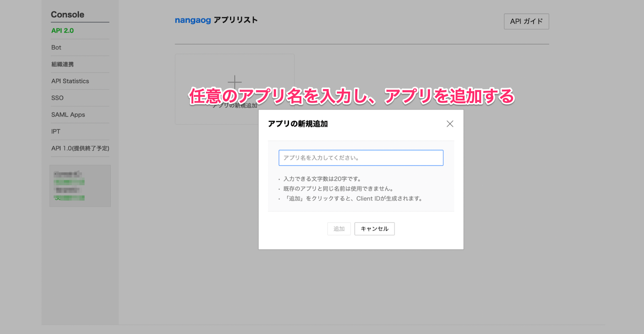Click text 入力できる文字数は20字です。
The width and height of the screenshot is (644, 334).
322,179
